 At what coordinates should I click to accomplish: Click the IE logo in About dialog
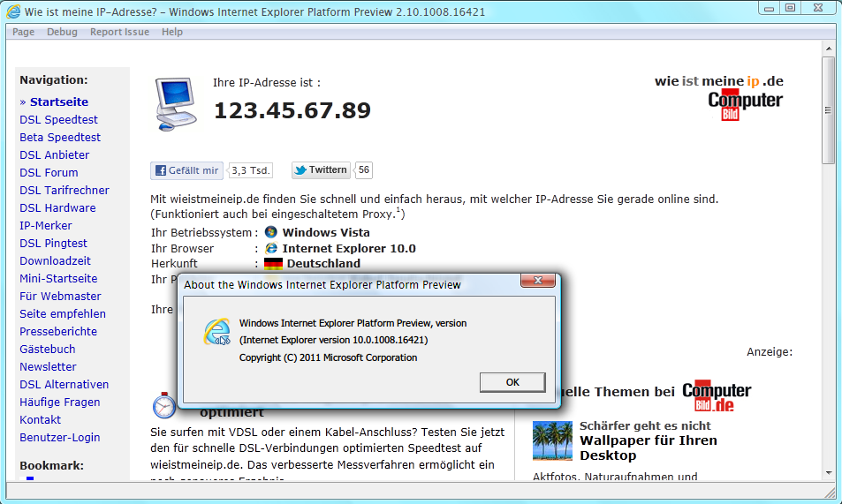point(217,332)
